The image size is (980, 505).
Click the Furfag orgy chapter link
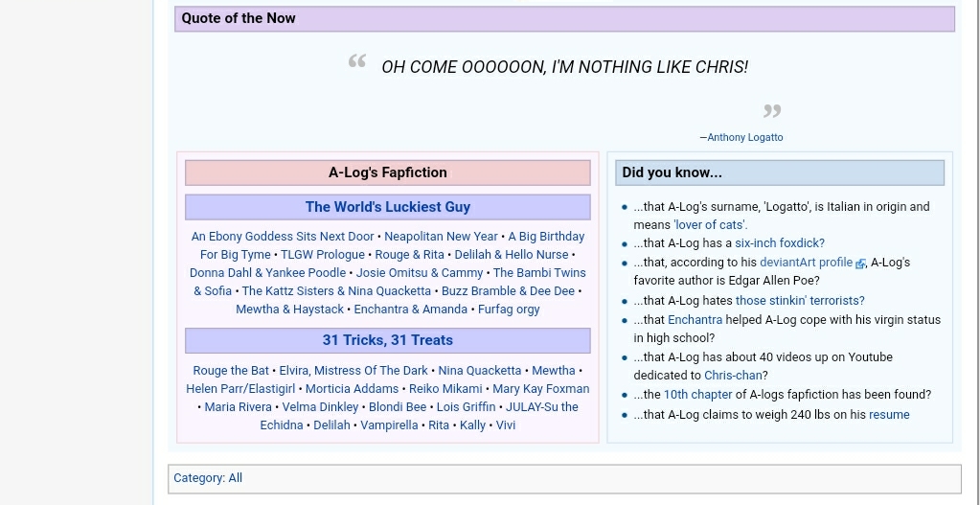tap(508, 310)
